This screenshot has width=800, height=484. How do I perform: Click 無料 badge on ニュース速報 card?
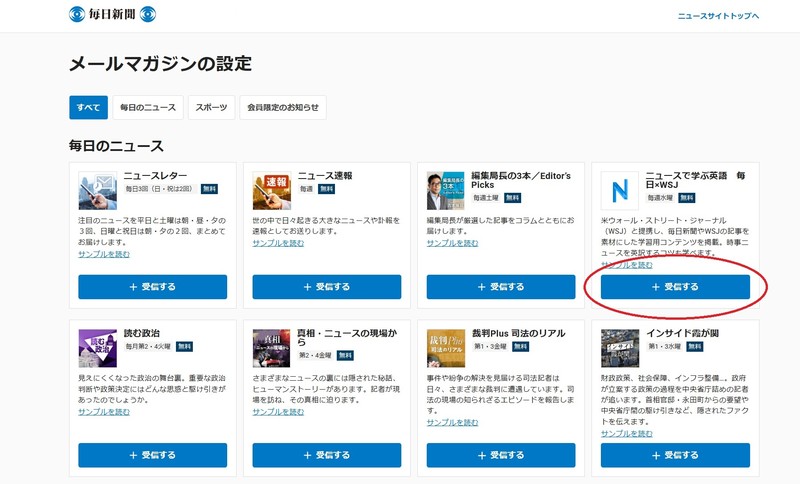pos(327,189)
